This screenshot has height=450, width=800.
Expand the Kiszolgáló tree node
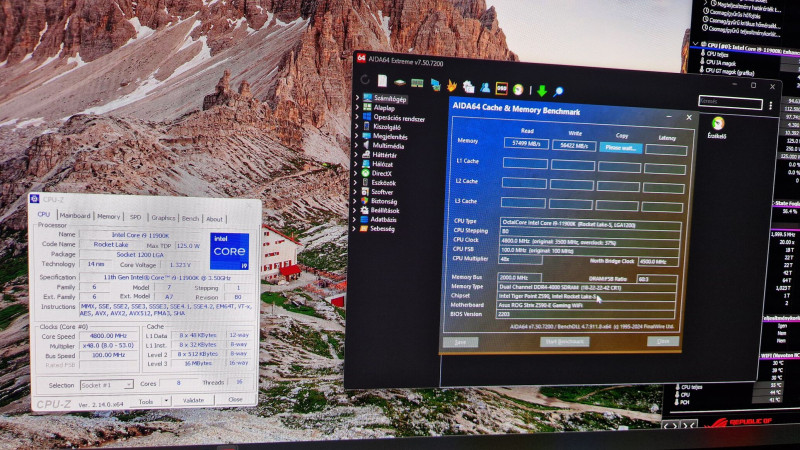tap(357, 126)
